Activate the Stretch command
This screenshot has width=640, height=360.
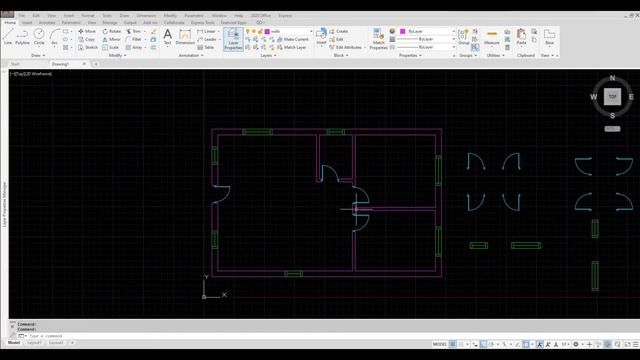point(88,47)
